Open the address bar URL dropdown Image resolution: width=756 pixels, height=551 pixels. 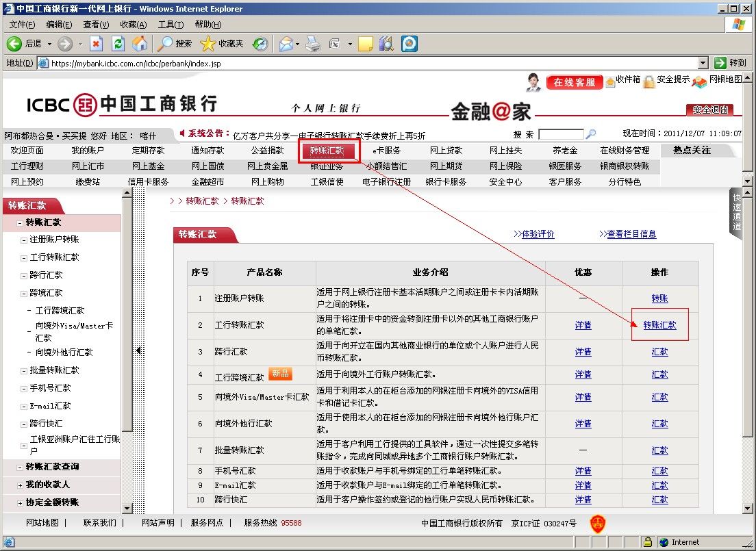[703, 63]
